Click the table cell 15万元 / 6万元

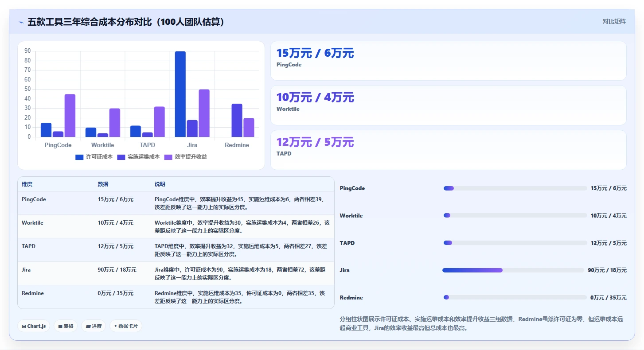point(116,199)
